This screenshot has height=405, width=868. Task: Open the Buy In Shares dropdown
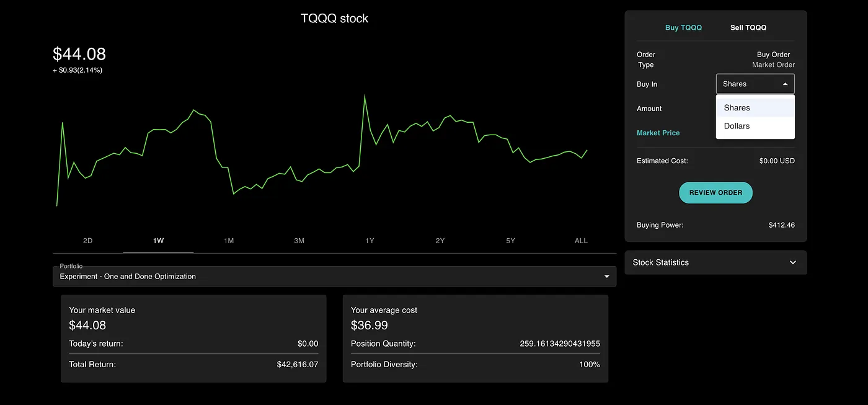tap(755, 84)
